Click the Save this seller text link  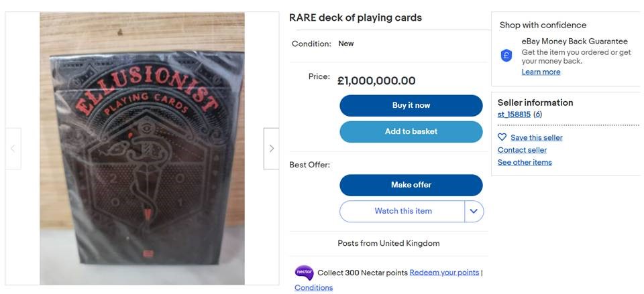[x=536, y=138]
